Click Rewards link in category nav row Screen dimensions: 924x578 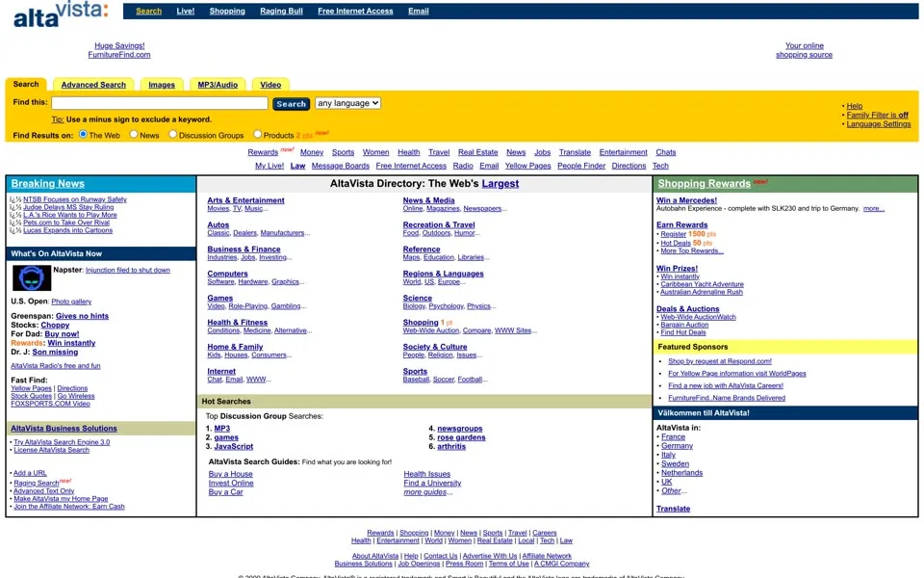[x=263, y=153]
